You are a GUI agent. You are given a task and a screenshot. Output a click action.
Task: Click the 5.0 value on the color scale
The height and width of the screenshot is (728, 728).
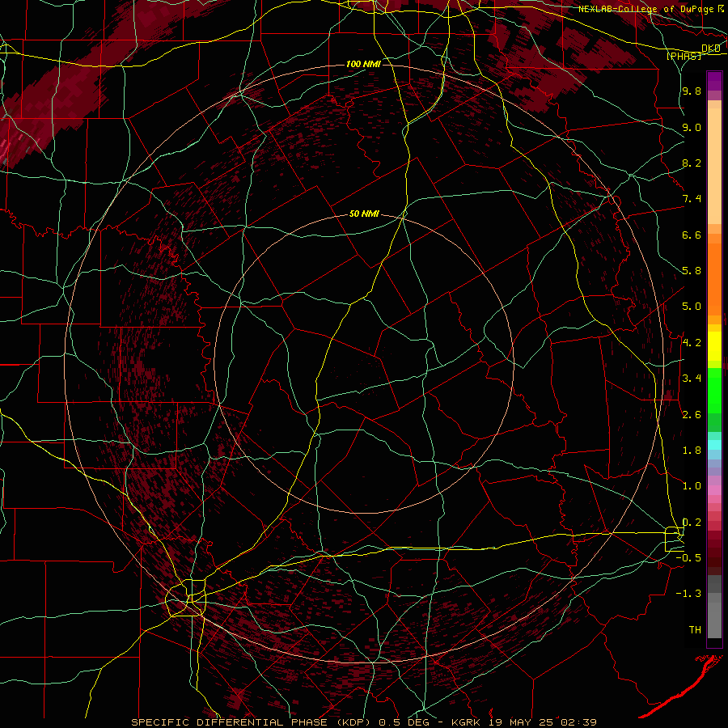[x=692, y=307]
